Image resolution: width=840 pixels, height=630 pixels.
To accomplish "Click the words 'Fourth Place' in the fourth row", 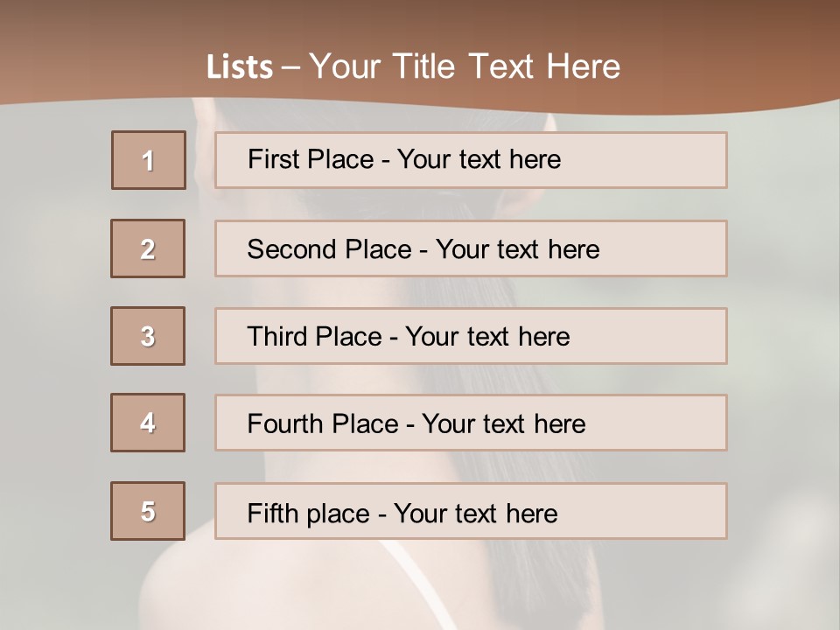I will click(x=323, y=423).
